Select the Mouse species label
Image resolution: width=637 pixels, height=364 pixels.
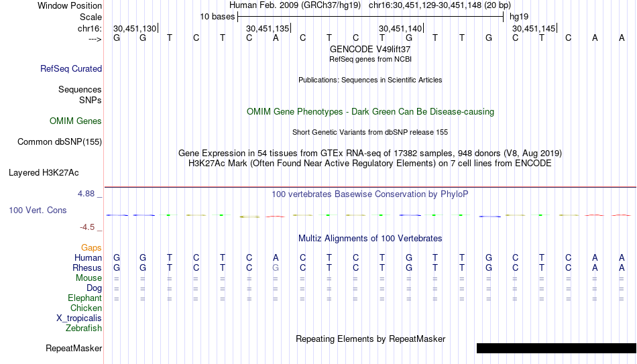pyautogui.click(x=89, y=278)
